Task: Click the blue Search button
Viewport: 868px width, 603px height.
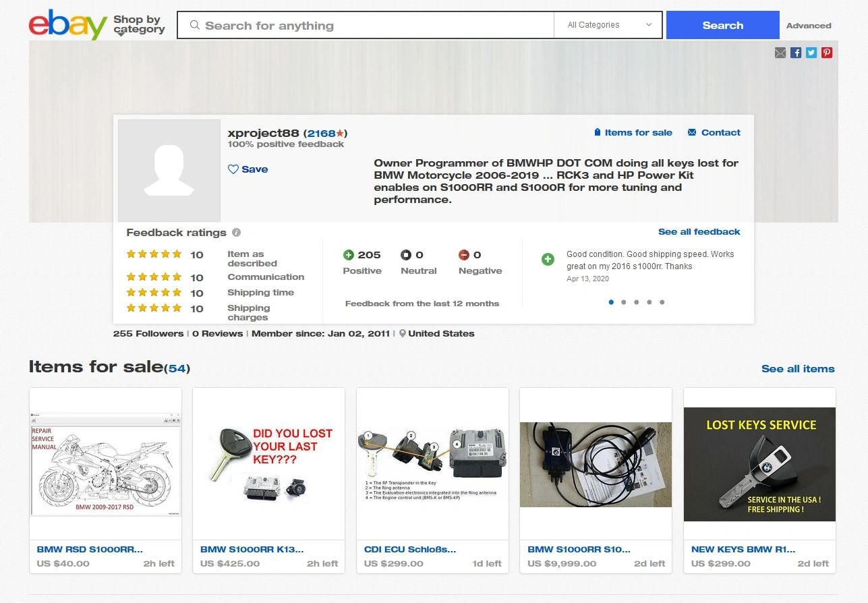Action: point(723,25)
